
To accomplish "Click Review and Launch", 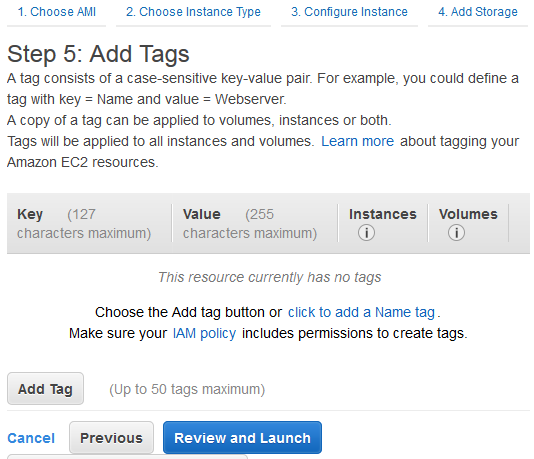I will (242, 438).
